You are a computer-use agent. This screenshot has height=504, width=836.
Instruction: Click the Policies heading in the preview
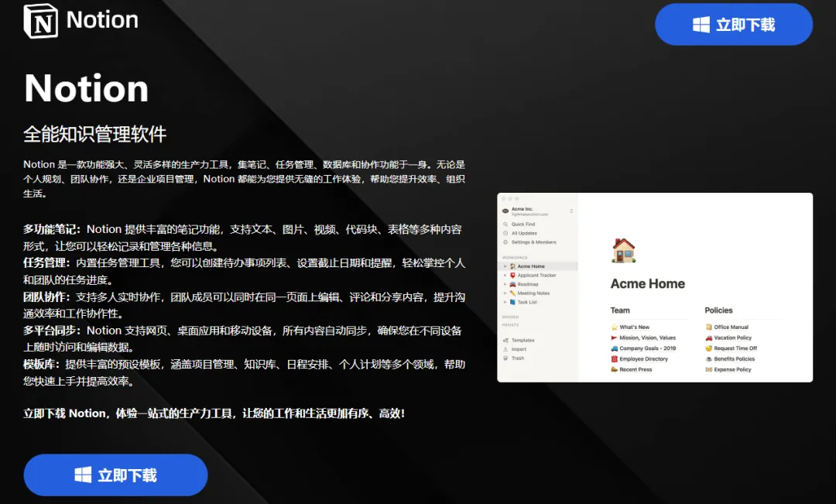coord(718,310)
